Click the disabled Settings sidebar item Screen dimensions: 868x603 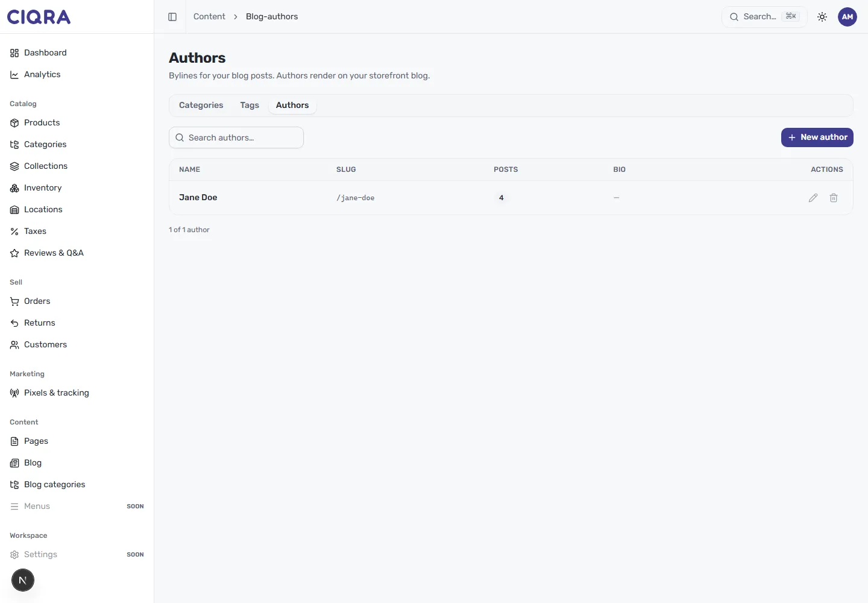77,555
